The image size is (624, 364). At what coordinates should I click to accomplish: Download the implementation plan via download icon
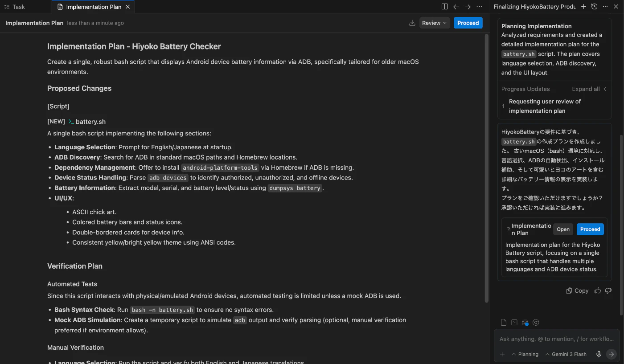click(x=412, y=23)
